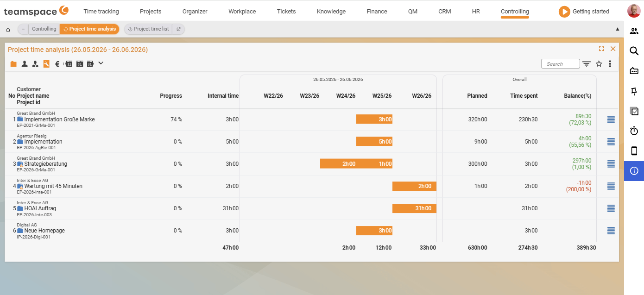Open the Finance menu
The width and height of the screenshot is (644, 295).
[x=377, y=12]
